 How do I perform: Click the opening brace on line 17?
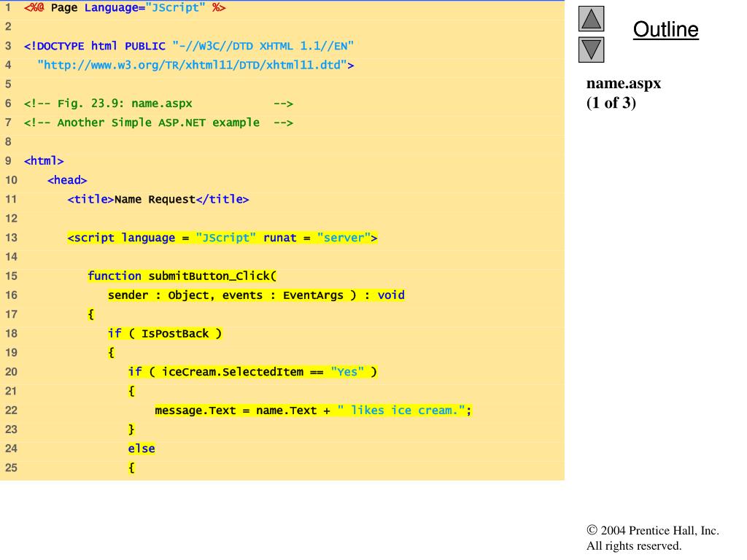pyautogui.click(x=91, y=314)
